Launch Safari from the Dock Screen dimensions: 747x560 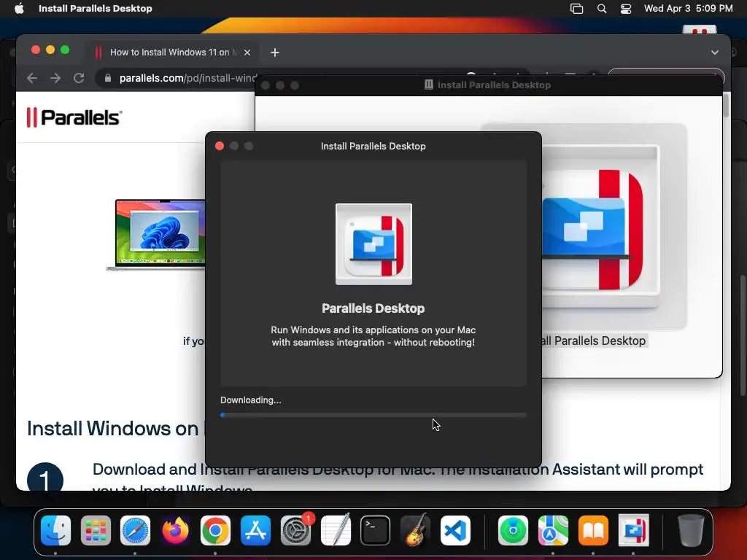(135, 530)
